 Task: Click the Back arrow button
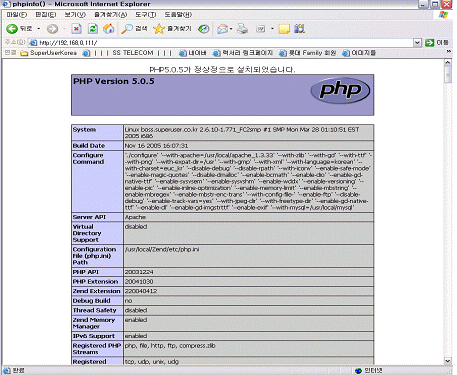click(x=12, y=29)
